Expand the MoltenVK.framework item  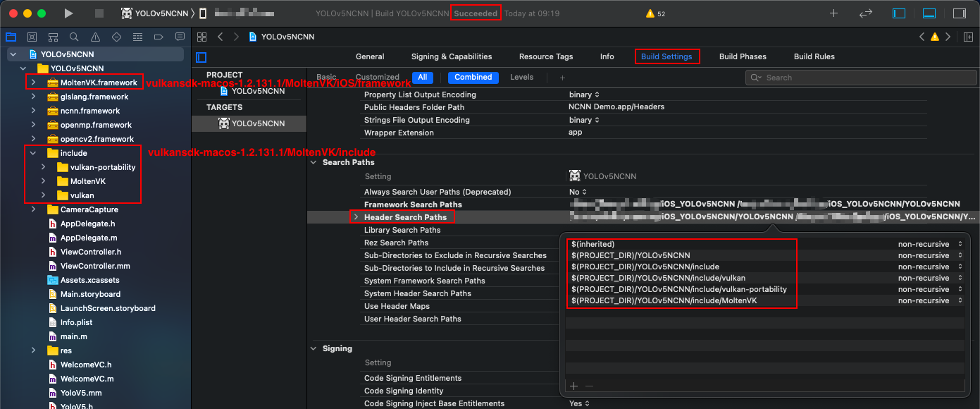[33, 83]
